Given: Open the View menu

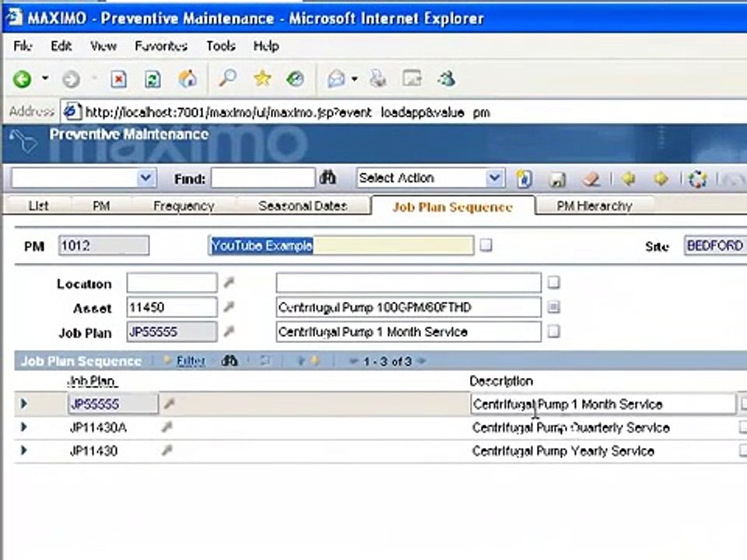Looking at the screenshot, I should (103, 46).
